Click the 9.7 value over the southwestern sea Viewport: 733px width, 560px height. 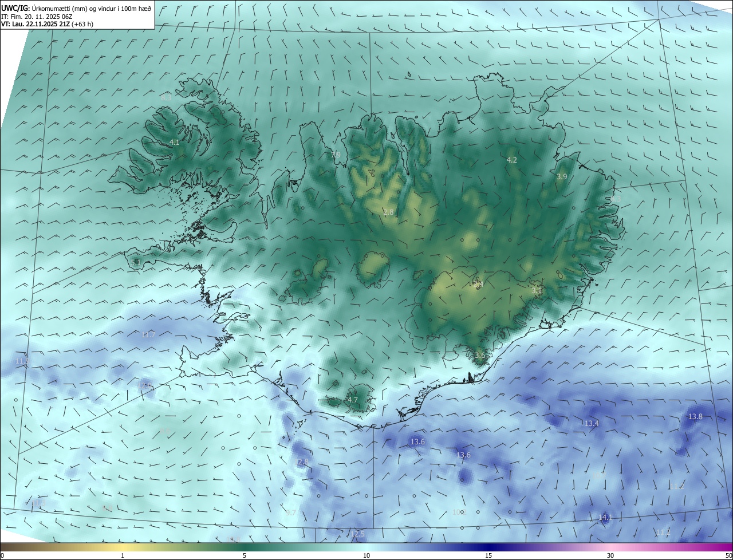pyautogui.click(x=290, y=513)
